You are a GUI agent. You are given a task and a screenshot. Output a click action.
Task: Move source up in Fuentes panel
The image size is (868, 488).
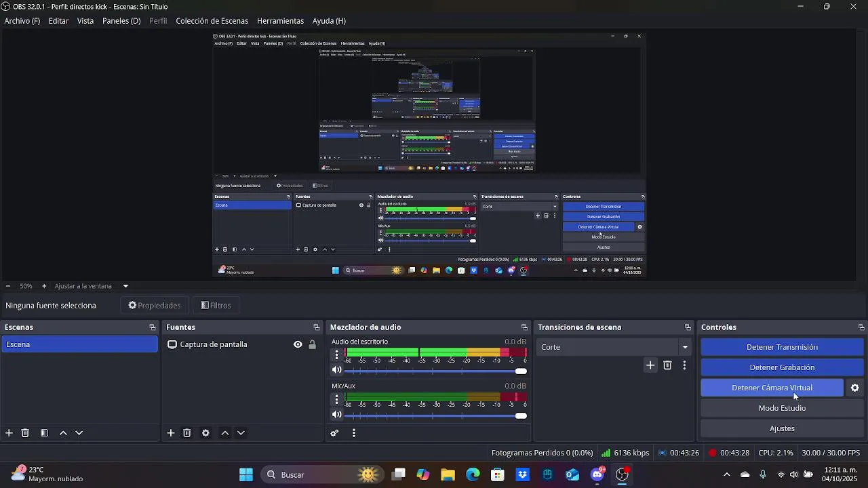click(x=225, y=433)
